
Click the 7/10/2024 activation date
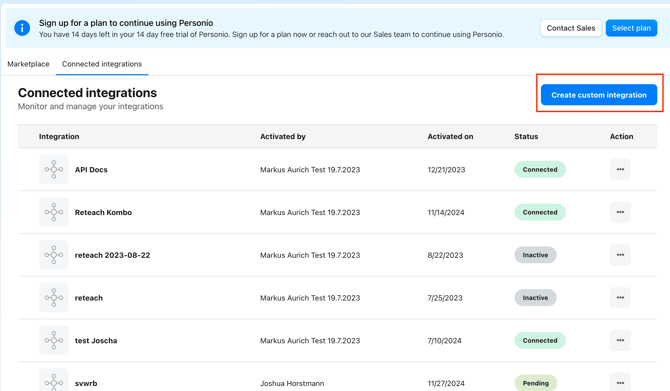444,341
